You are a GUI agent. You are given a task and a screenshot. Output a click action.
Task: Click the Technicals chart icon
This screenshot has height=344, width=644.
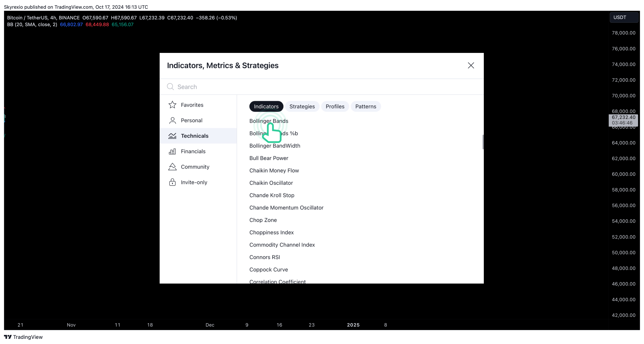pos(172,136)
